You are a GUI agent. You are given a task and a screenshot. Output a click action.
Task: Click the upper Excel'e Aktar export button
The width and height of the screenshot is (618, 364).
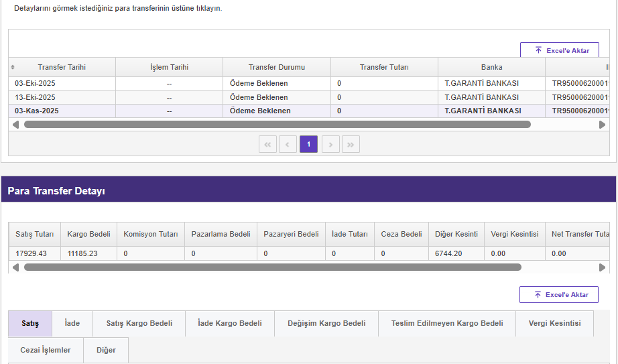559,51
